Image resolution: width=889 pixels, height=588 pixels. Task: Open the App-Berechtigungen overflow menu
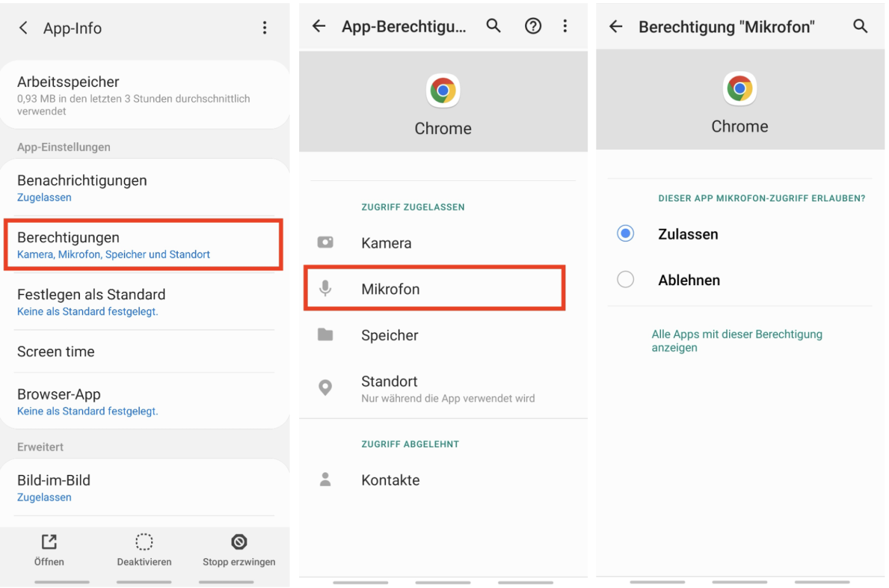point(565,26)
